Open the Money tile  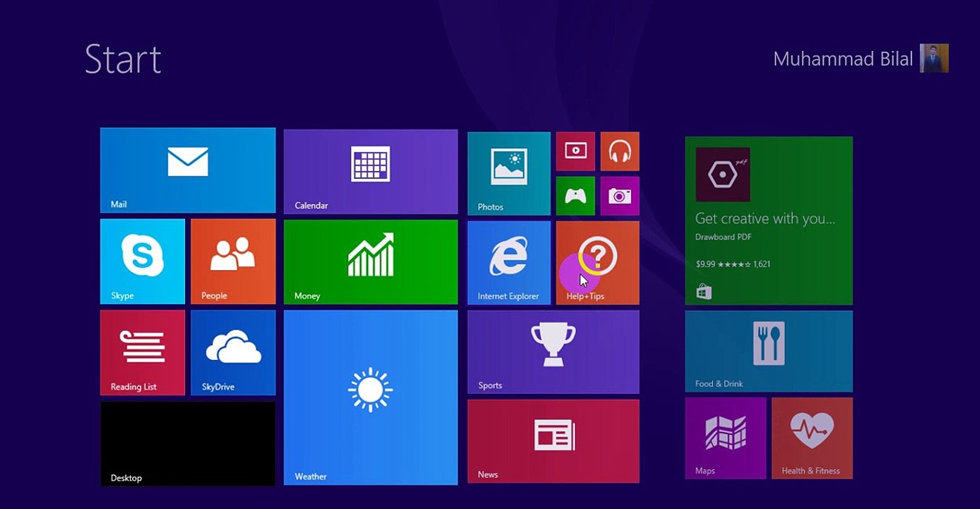point(370,262)
